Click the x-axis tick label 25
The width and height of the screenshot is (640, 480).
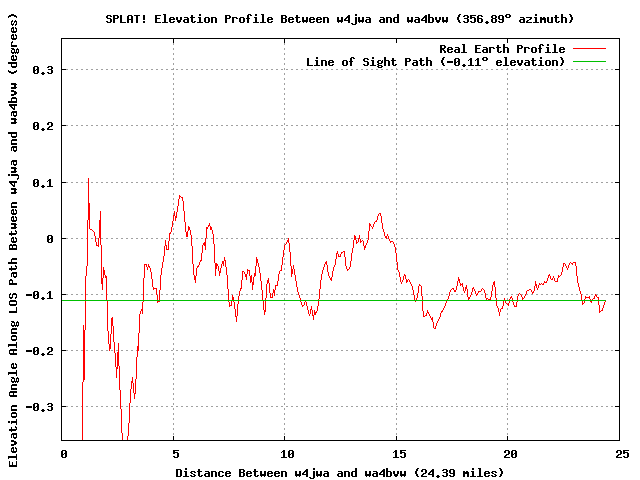pyautogui.click(x=622, y=454)
